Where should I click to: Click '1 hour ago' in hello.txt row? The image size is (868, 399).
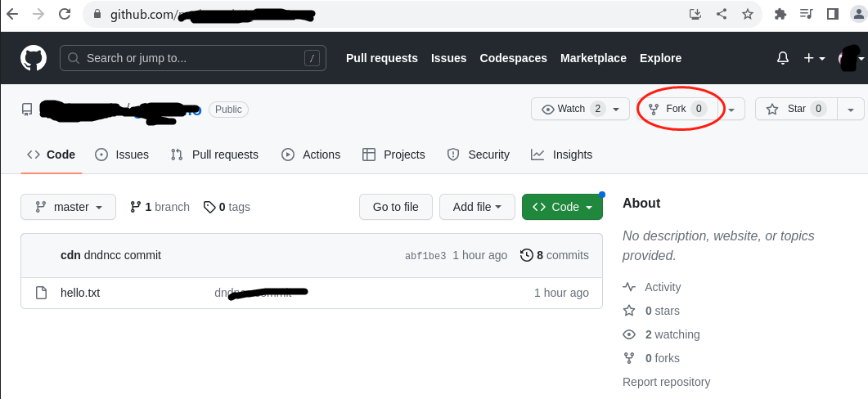point(561,293)
